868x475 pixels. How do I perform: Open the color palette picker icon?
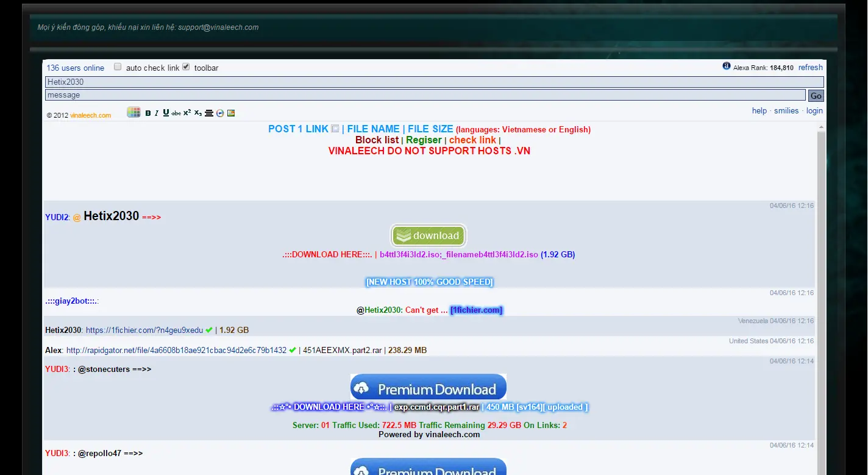pos(133,112)
